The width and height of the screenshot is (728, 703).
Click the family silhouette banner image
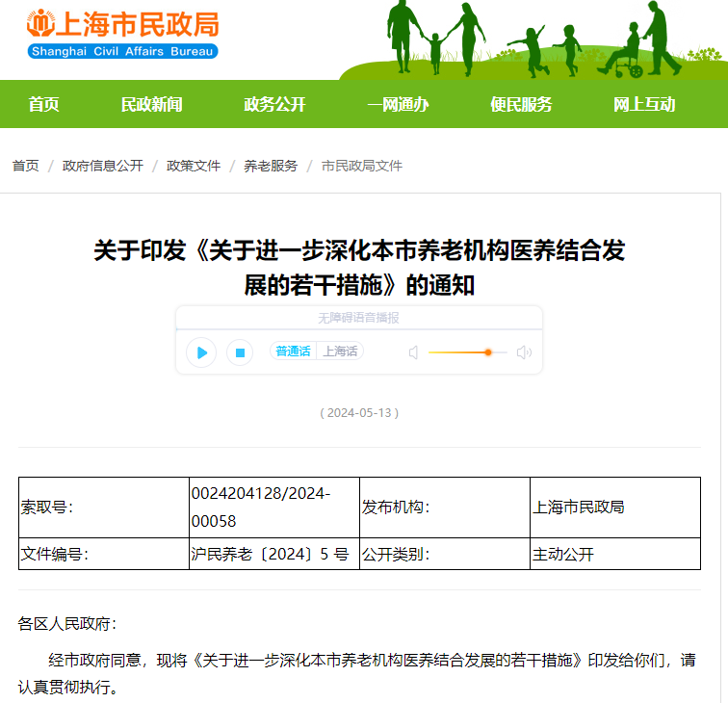533,39
